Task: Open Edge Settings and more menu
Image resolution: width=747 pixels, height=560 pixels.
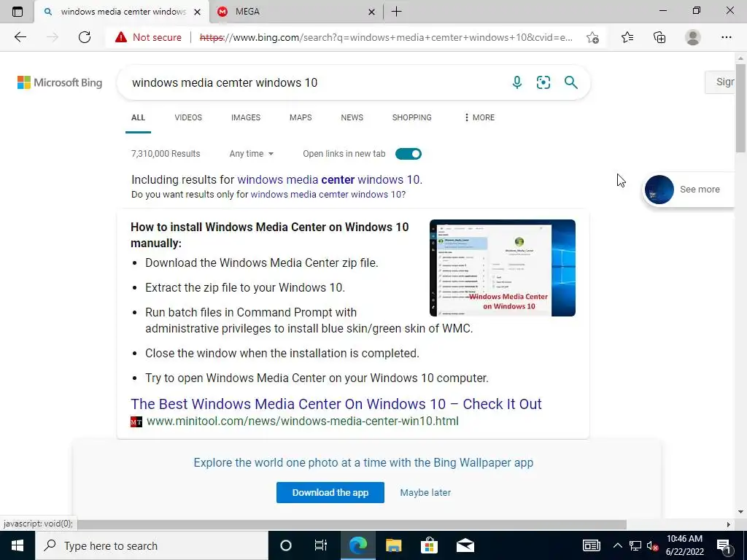Action: [x=726, y=37]
